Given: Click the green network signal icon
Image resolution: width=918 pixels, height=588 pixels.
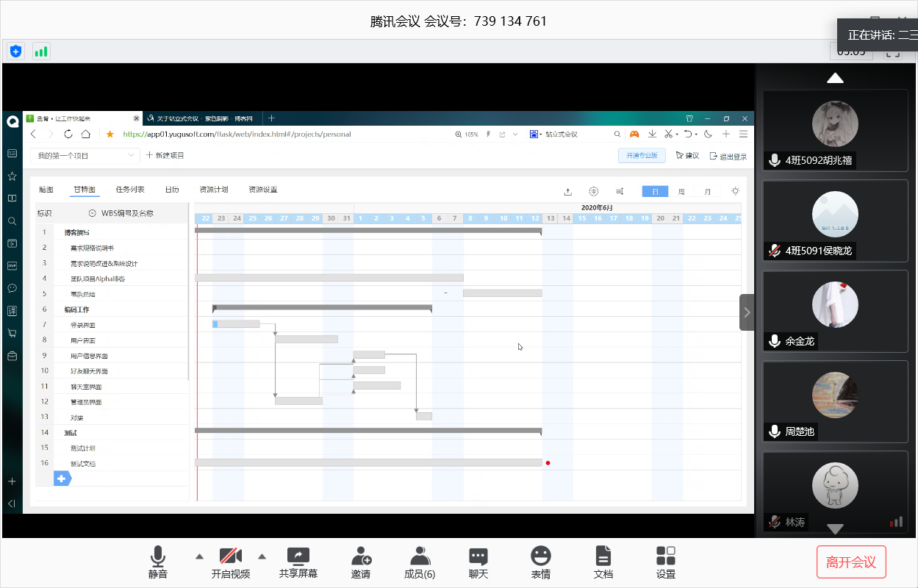Looking at the screenshot, I should 41,51.
